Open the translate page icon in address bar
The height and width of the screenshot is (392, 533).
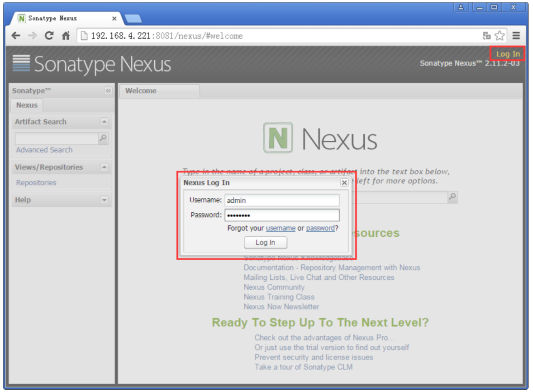(486, 36)
